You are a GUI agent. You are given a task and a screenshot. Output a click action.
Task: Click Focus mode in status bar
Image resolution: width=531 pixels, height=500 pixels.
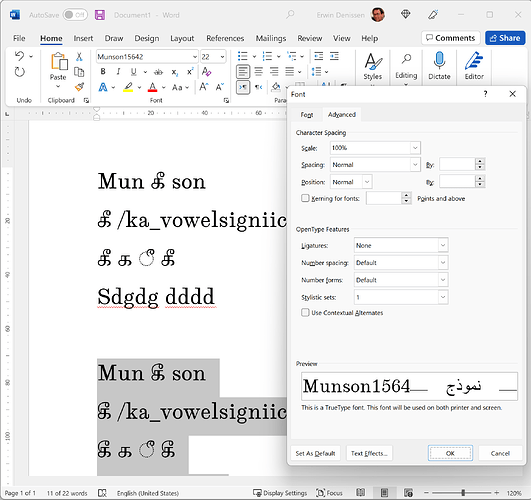coord(329,493)
